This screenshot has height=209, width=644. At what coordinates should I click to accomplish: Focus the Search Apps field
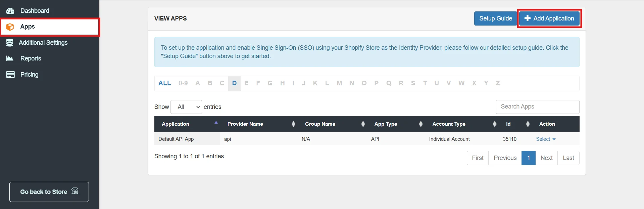537,107
